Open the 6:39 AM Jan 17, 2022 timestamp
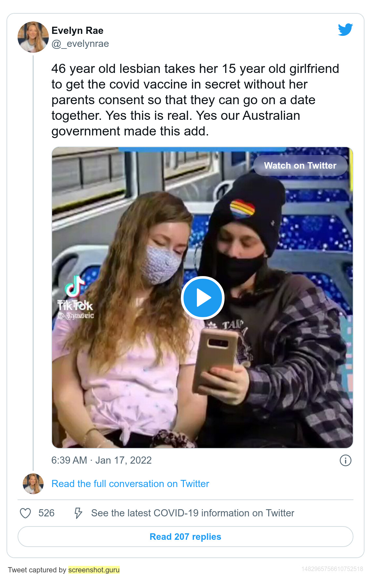371x588 pixels. tap(101, 460)
